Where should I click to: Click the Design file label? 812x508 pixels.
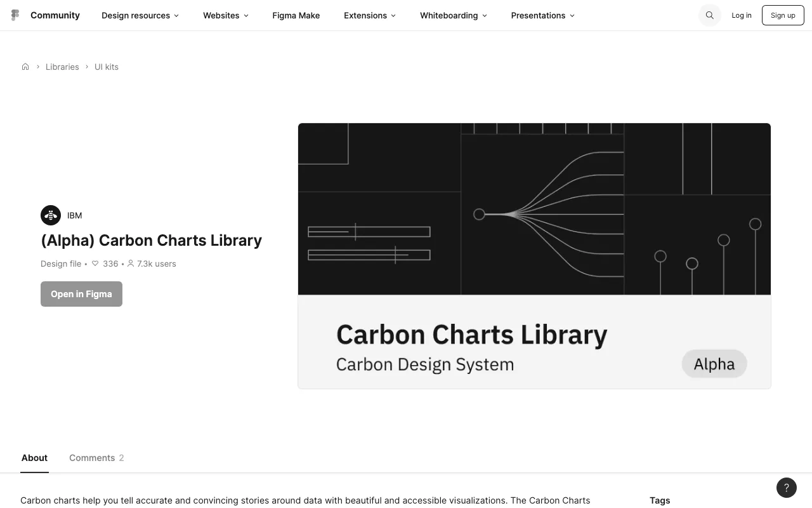[x=61, y=264]
